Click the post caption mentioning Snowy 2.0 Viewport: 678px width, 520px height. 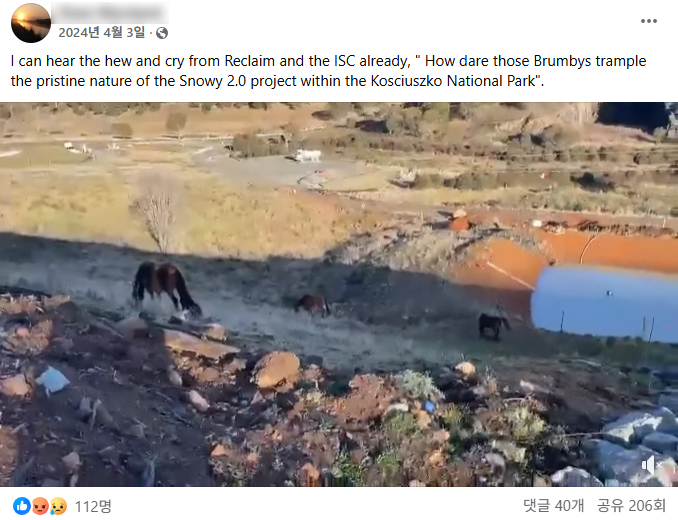[328, 71]
